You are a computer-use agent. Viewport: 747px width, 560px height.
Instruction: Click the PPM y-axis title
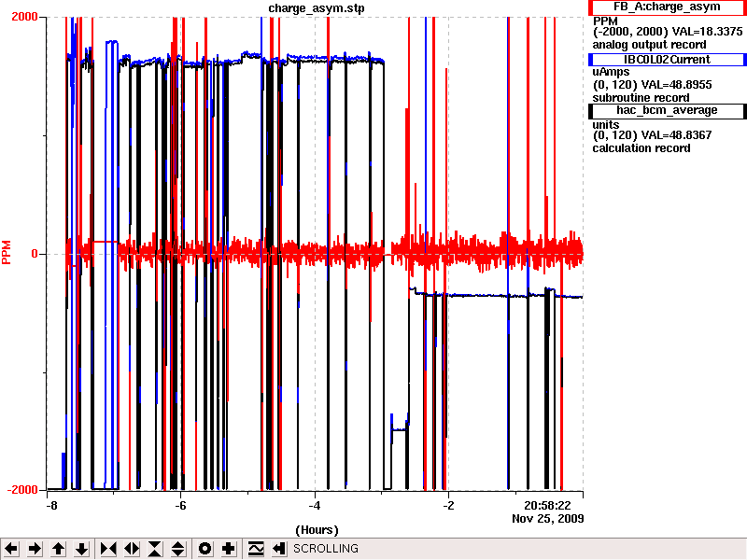[7, 252]
